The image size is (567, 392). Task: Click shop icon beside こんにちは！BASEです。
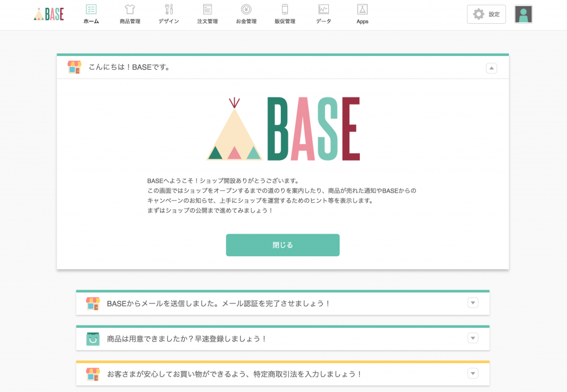coord(75,67)
